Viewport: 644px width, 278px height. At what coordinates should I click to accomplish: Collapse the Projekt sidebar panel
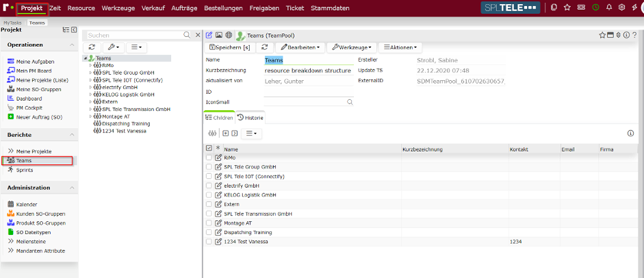(74, 30)
